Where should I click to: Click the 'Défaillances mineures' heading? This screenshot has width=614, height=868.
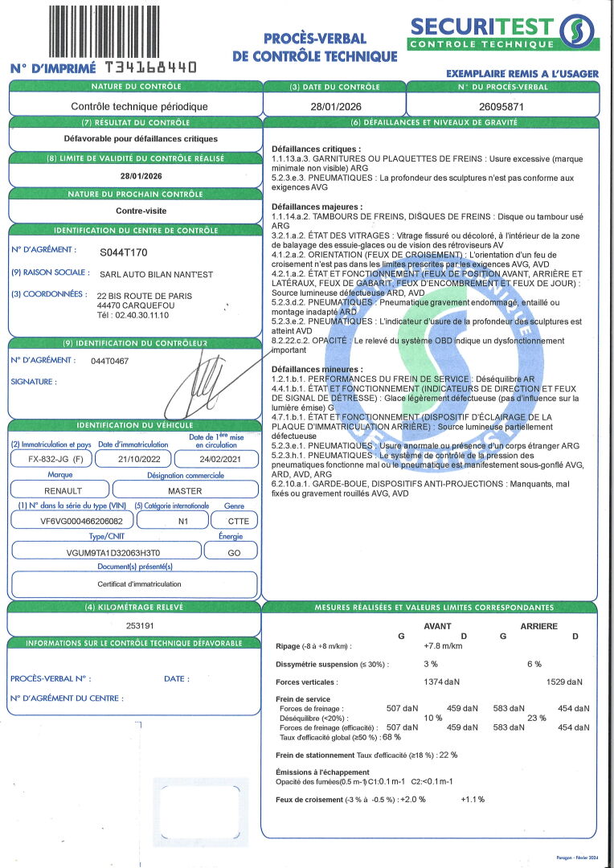pos(316,367)
